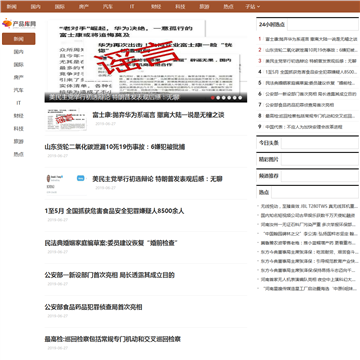
Task: Open hot list item 3 about 美民主党
Action: [x=311, y=61]
